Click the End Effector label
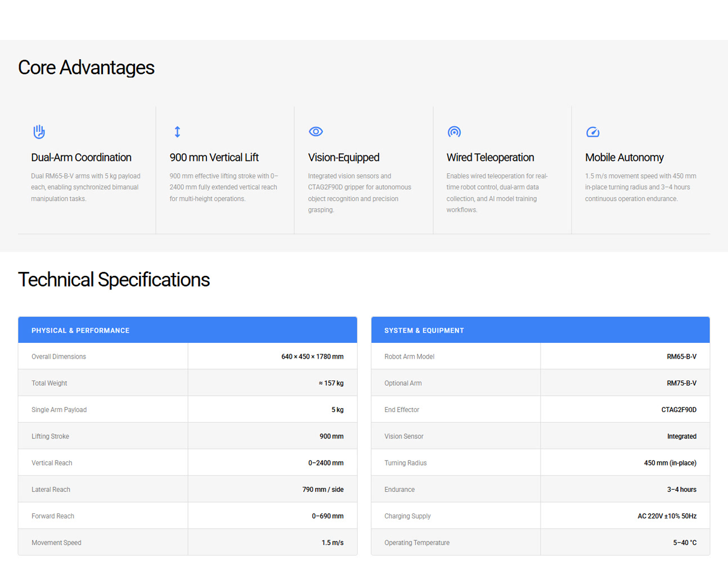The width and height of the screenshot is (728, 573). click(x=402, y=410)
